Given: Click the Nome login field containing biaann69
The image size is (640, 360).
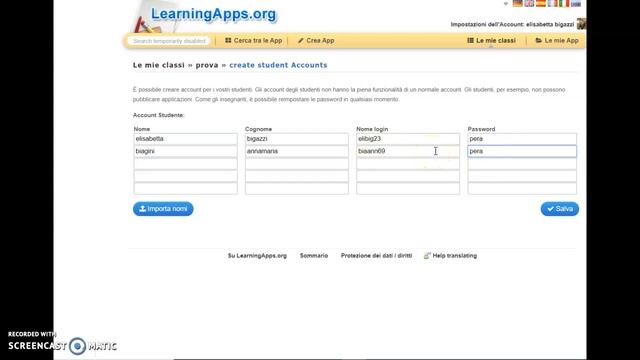Looking at the screenshot, I should [408, 151].
